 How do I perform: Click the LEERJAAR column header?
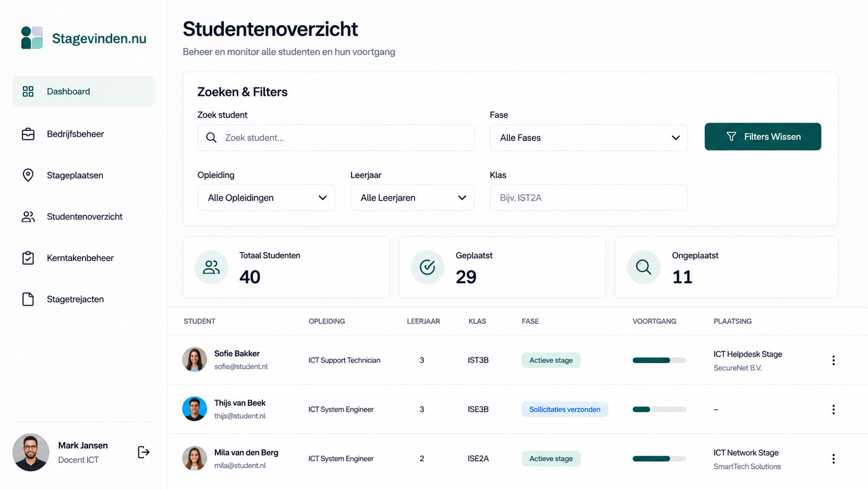tap(423, 321)
